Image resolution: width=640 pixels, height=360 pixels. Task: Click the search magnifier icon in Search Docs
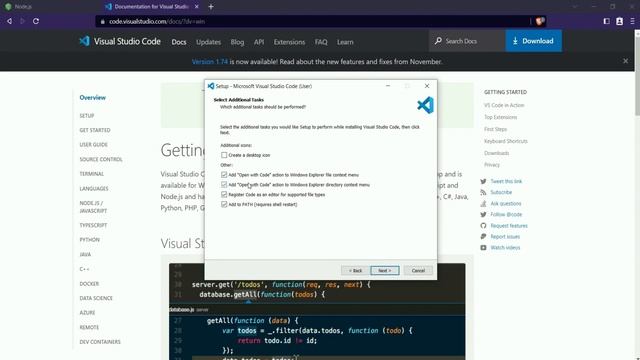coord(438,41)
